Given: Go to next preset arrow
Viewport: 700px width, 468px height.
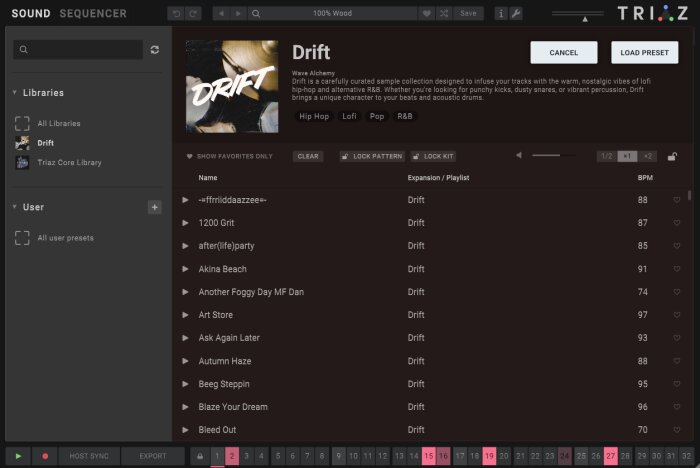Looking at the screenshot, I should point(238,13).
